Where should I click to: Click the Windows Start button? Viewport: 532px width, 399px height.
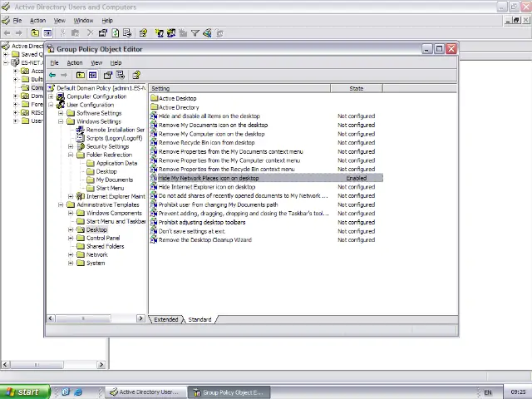25,392
